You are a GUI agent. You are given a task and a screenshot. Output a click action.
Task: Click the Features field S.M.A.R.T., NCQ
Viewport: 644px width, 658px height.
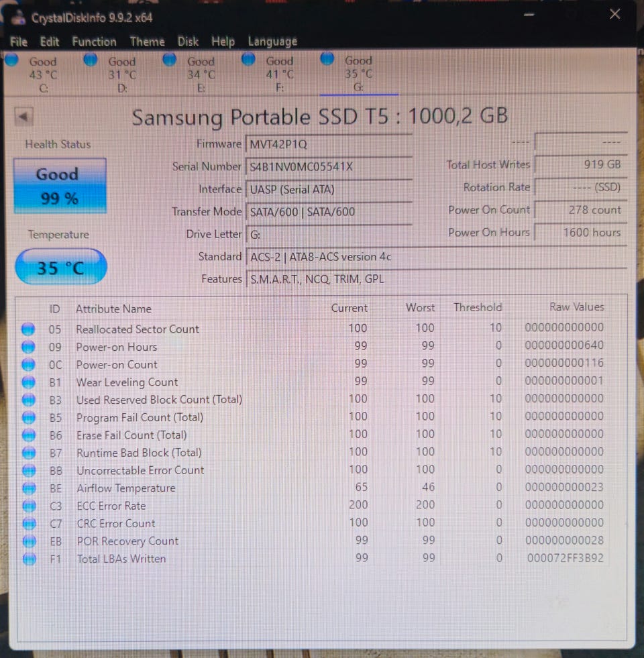point(436,279)
